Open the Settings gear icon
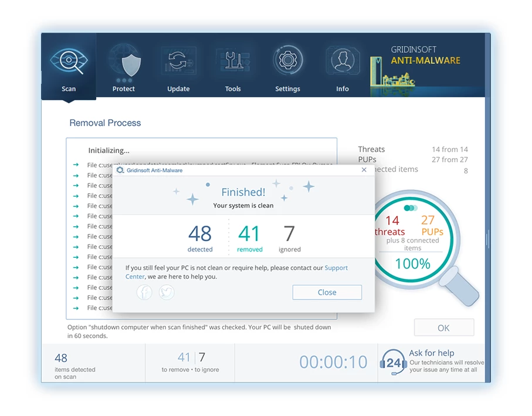Image resolution: width=532 pixels, height=416 pixels. tap(287, 62)
